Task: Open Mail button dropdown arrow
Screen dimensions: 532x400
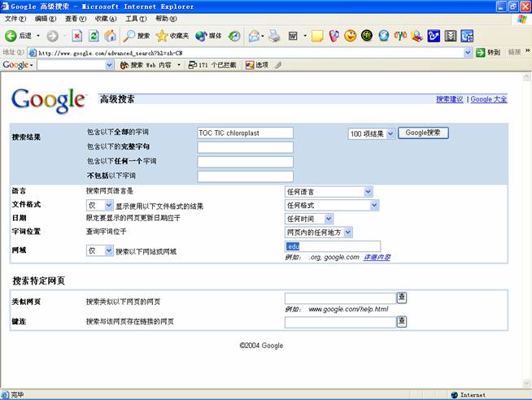Action: (263, 36)
